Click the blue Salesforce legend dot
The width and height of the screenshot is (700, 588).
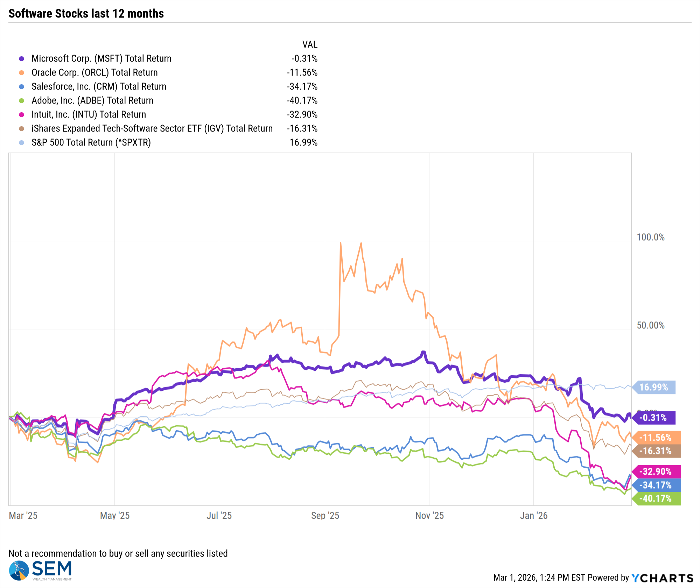tap(21, 87)
